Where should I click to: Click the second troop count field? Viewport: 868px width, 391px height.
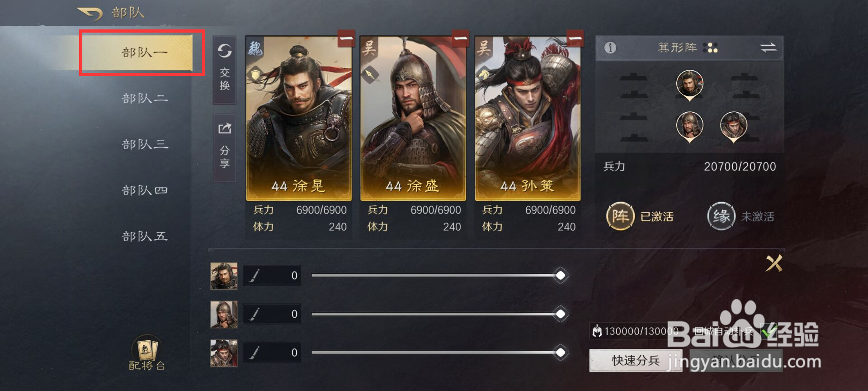[272, 314]
